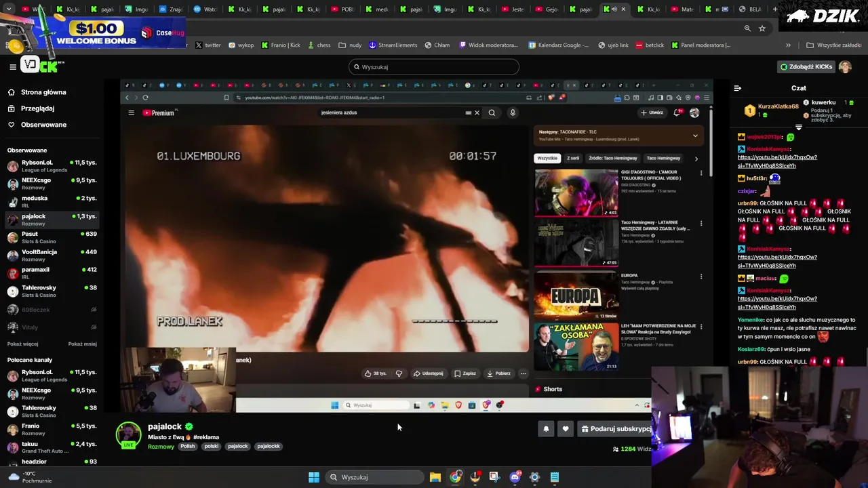Open YouTube notifications bell
This screenshot has height=488, width=868.
pyautogui.click(x=677, y=113)
